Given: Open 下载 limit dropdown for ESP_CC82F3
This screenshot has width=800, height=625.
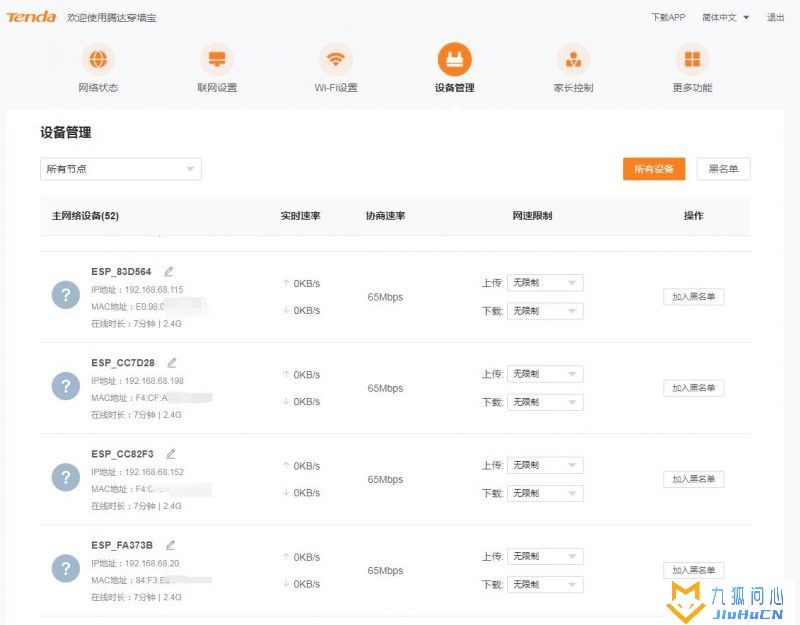Looking at the screenshot, I should (545, 493).
